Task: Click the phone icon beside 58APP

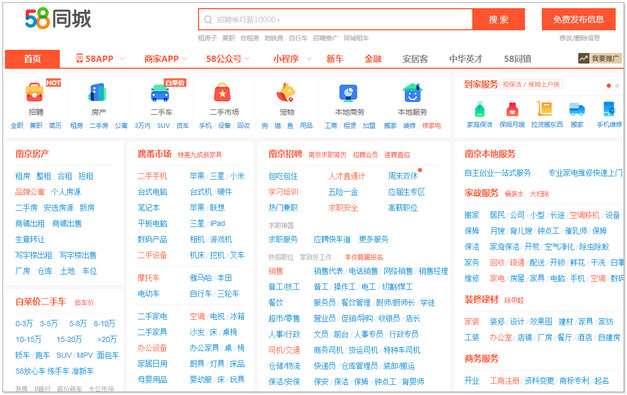Action: click(x=80, y=58)
